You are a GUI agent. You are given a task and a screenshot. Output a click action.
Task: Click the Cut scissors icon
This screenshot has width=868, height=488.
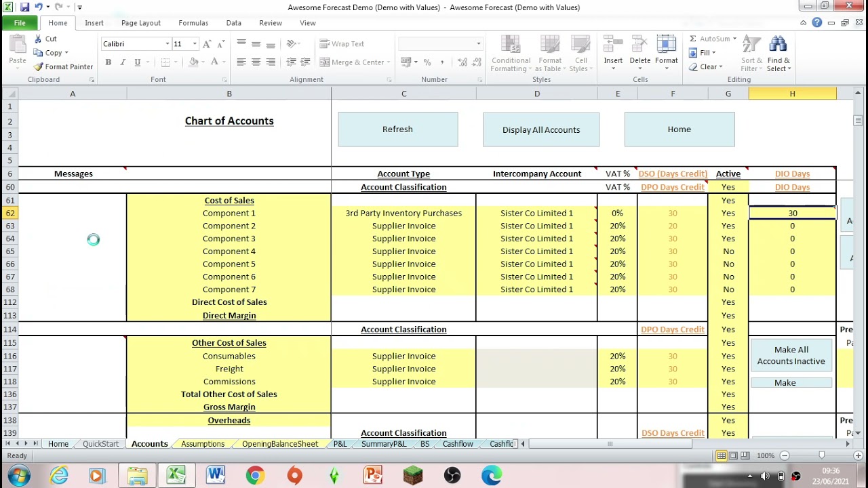(38, 39)
